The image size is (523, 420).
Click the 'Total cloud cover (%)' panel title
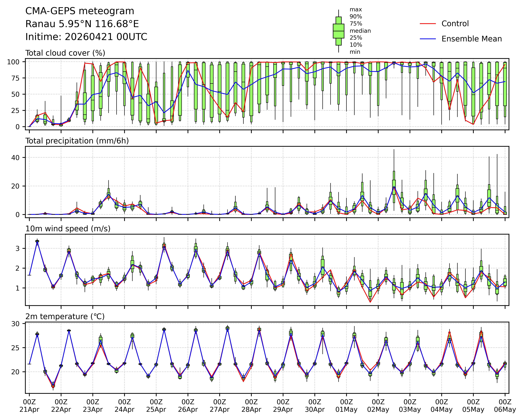[65, 53]
